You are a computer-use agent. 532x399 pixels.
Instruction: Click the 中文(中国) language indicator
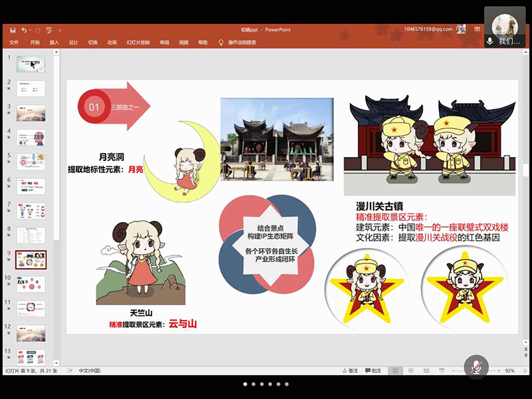(x=90, y=370)
